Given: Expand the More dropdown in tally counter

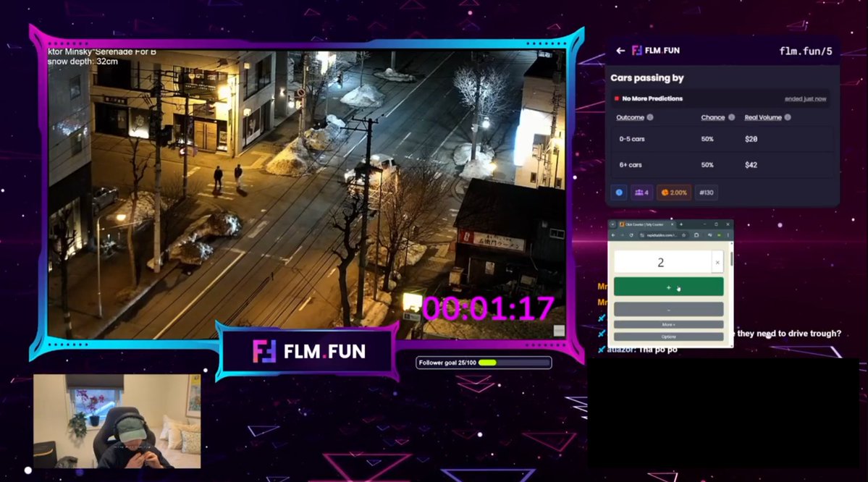Looking at the screenshot, I should [668, 325].
